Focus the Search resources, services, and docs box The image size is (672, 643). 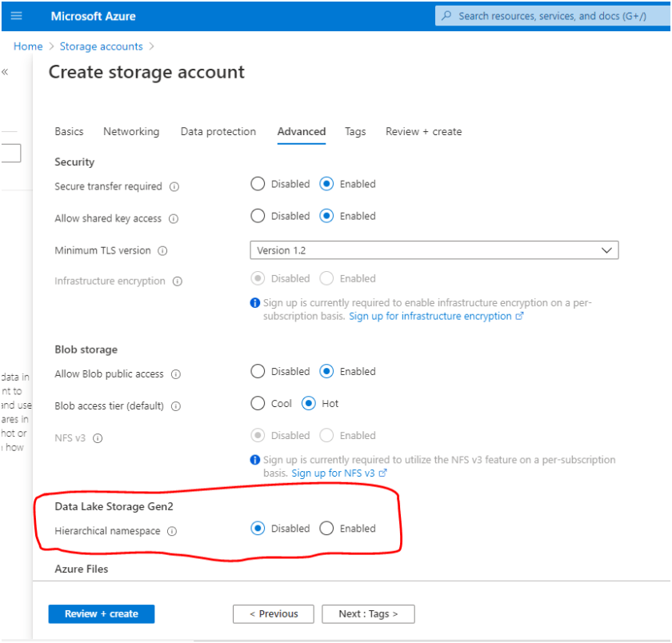(553, 16)
